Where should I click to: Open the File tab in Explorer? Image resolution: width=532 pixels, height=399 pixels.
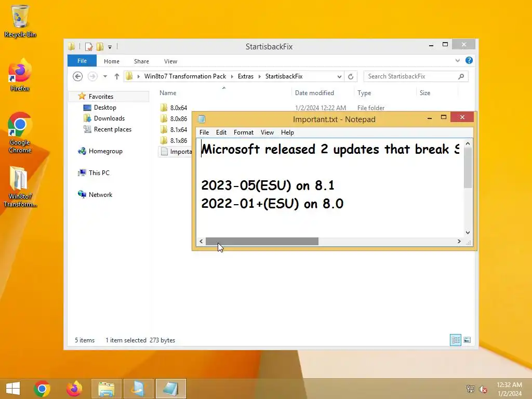[82, 61]
